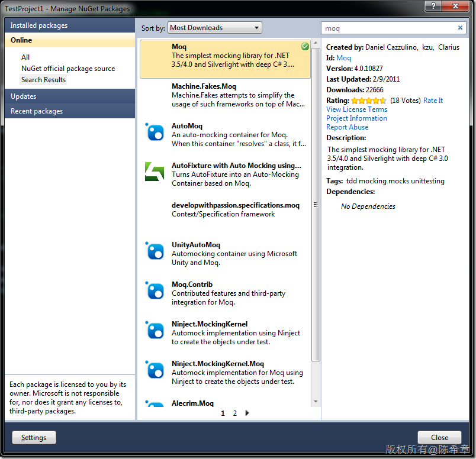476x459 pixels.
Task: Click the green installed checkmark on Moq
Action: click(x=305, y=46)
